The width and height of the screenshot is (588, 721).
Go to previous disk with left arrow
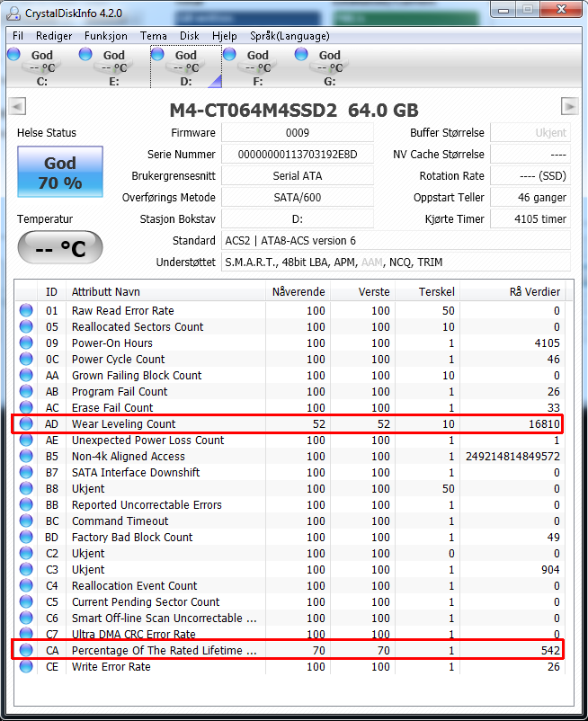tap(17, 106)
